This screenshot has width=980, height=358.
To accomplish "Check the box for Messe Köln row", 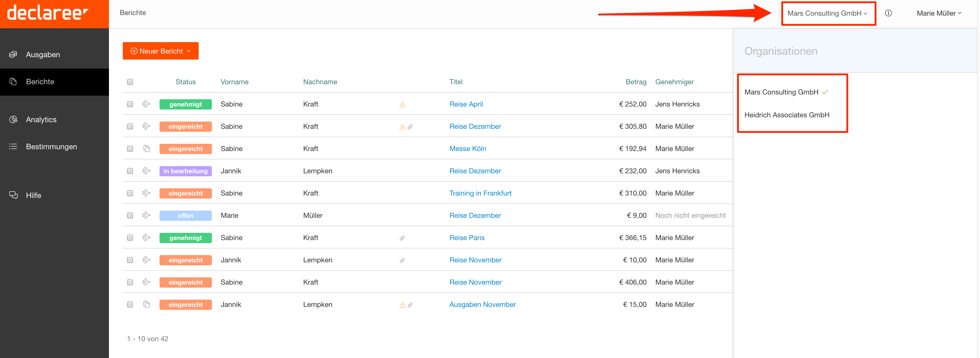I will pos(130,148).
